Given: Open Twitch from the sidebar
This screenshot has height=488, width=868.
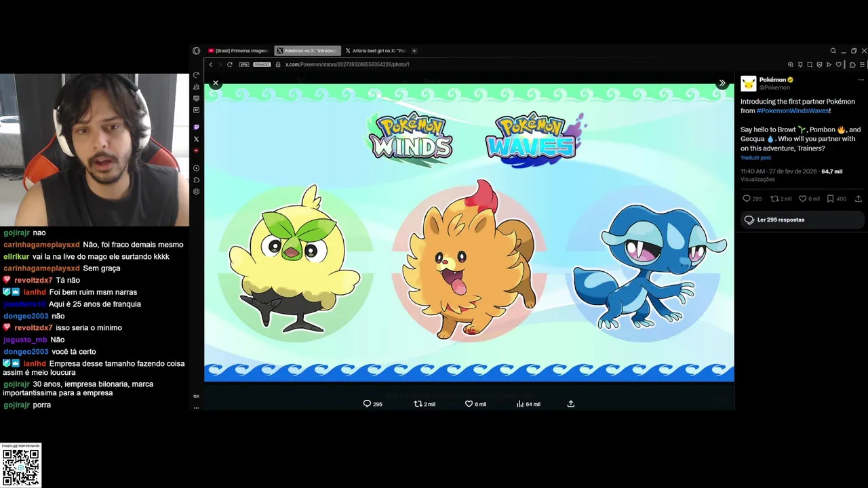Looking at the screenshot, I should (196, 127).
